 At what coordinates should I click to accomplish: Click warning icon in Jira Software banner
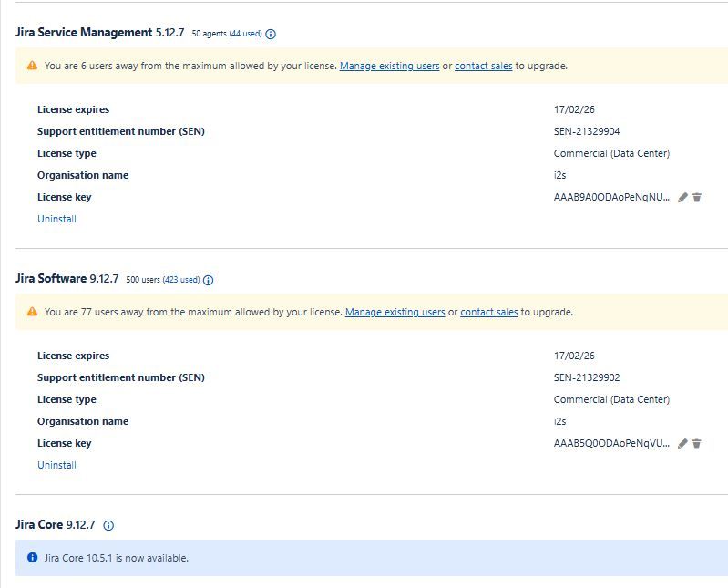tap(32, 312)
